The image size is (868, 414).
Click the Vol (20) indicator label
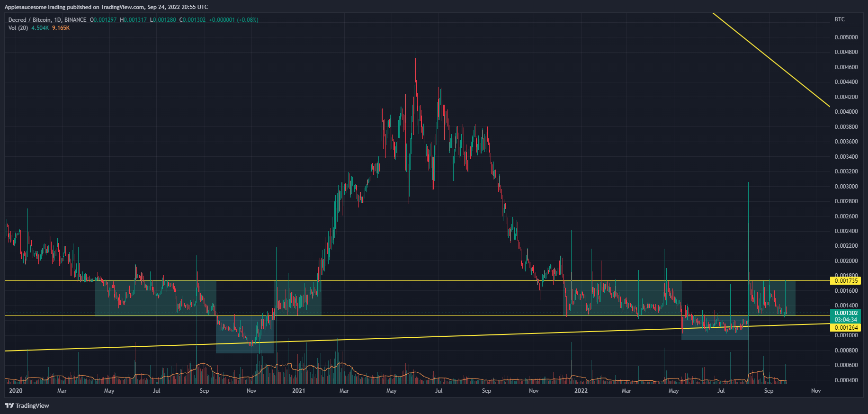click(18, 28)
